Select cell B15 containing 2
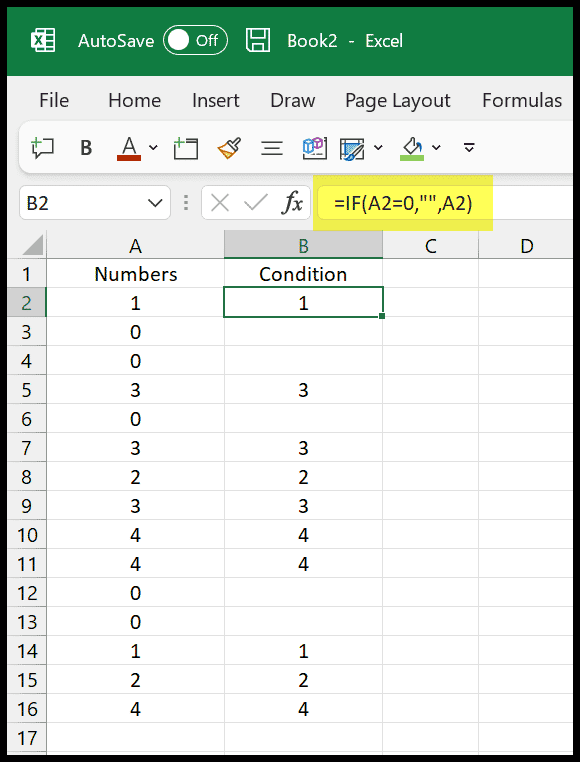 303,680
